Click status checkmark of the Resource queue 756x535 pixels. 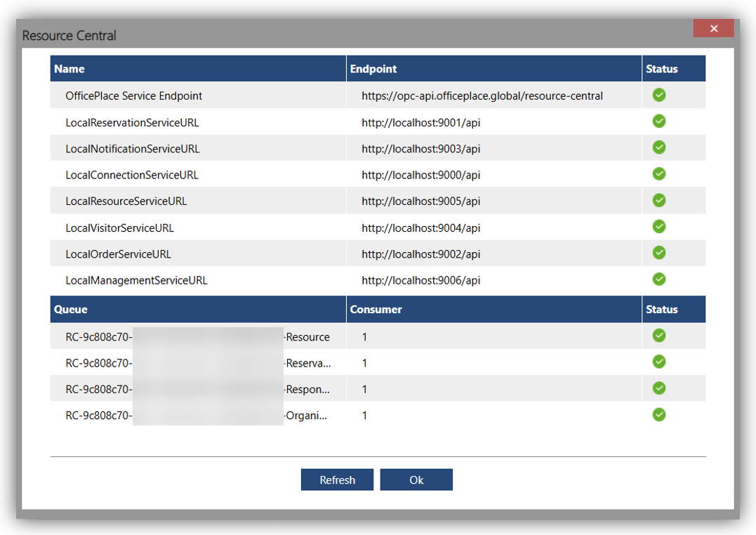[x=659, y=336]
